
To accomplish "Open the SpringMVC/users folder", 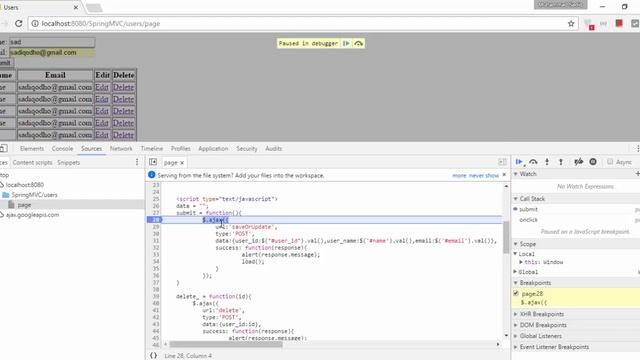I will (x=34, y=195).
